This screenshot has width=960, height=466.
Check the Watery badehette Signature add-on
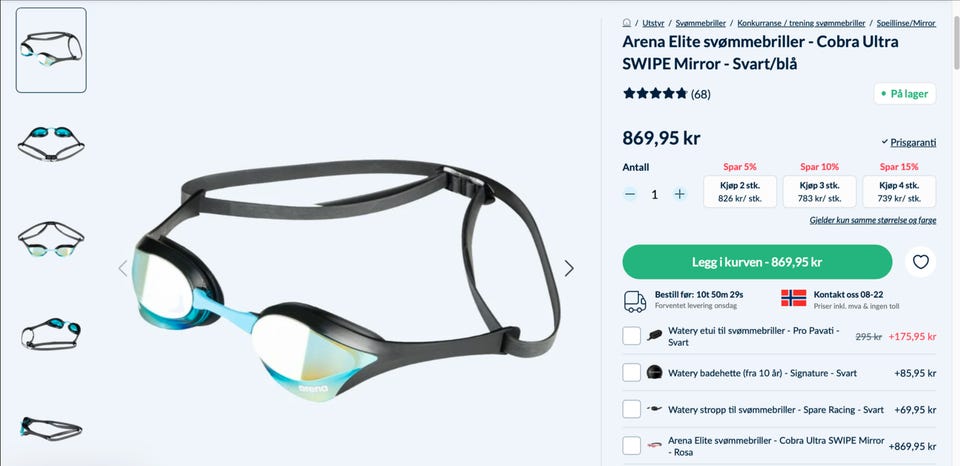(x=631, y=372)
